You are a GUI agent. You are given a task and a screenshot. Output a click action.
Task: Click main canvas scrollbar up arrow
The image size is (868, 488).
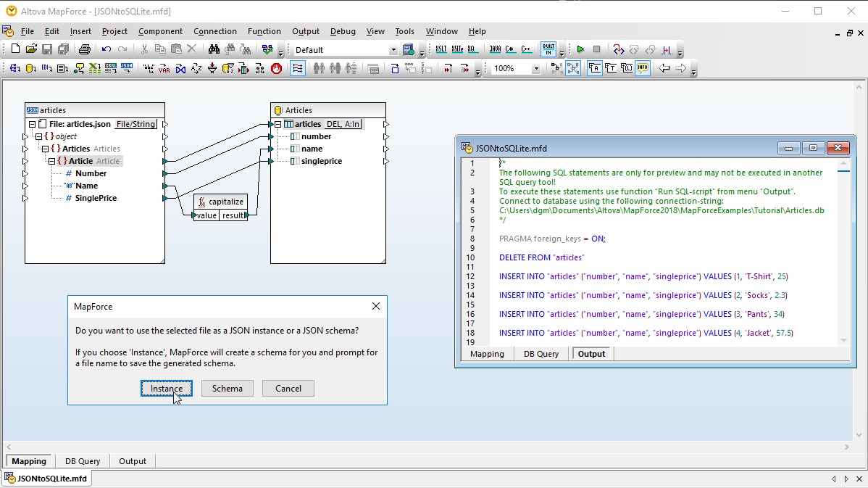click(859, 88)
